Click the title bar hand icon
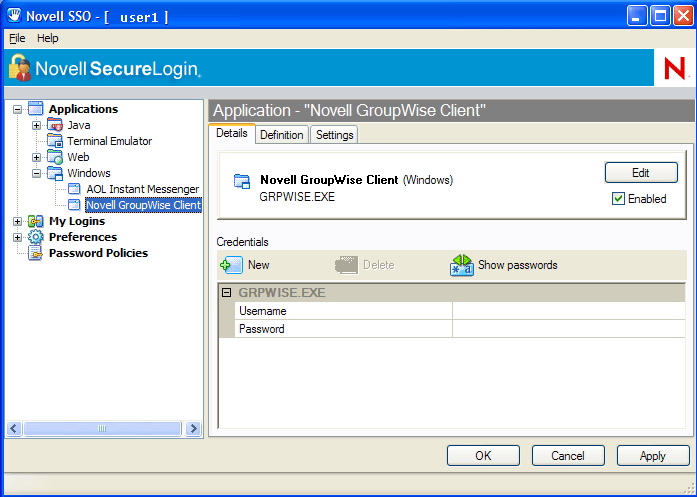 click(x=14, y=16)
